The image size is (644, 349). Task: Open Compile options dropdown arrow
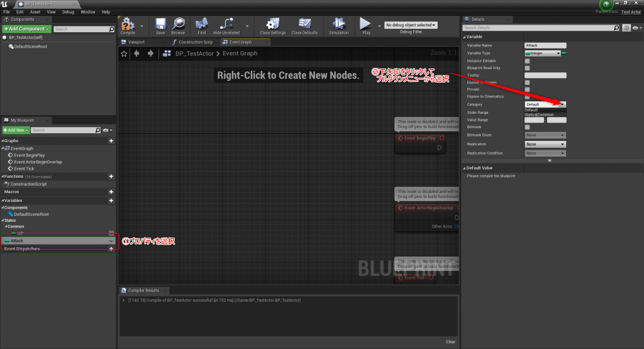tap(142, 26)
